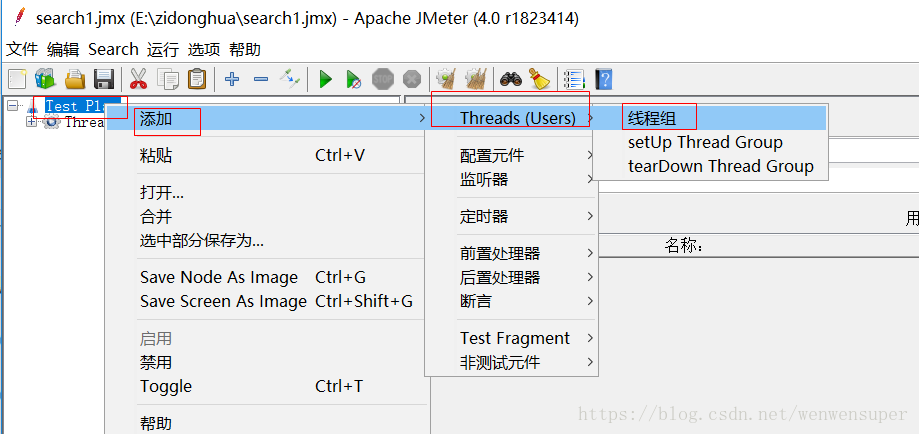Screen dimensions: 919x434
Task: Open the 帮助 menu in menu bar
Action: point(244,49)
